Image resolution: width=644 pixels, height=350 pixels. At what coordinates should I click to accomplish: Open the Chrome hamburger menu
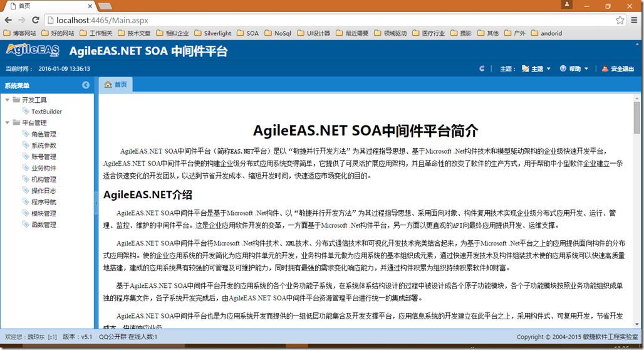634,20
